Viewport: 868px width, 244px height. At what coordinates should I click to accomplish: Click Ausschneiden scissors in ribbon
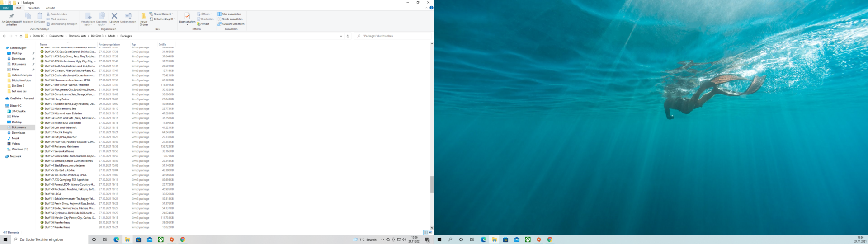(57, 14)
